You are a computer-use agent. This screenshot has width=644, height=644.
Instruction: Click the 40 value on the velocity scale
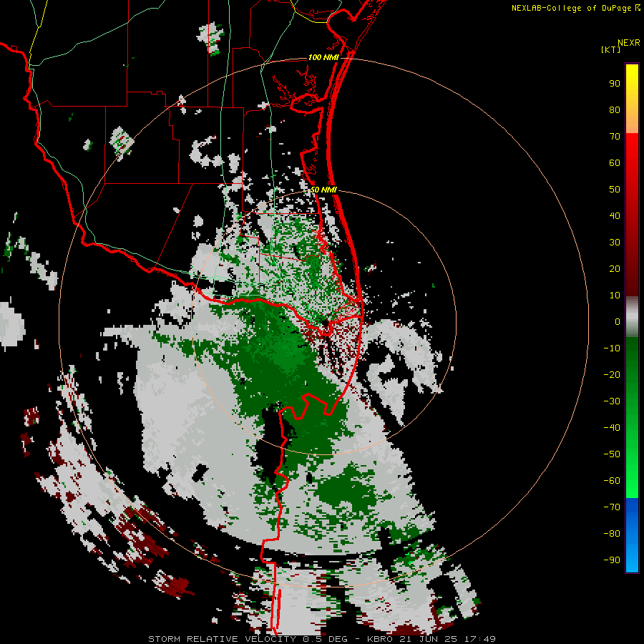(x=615, y=216)
